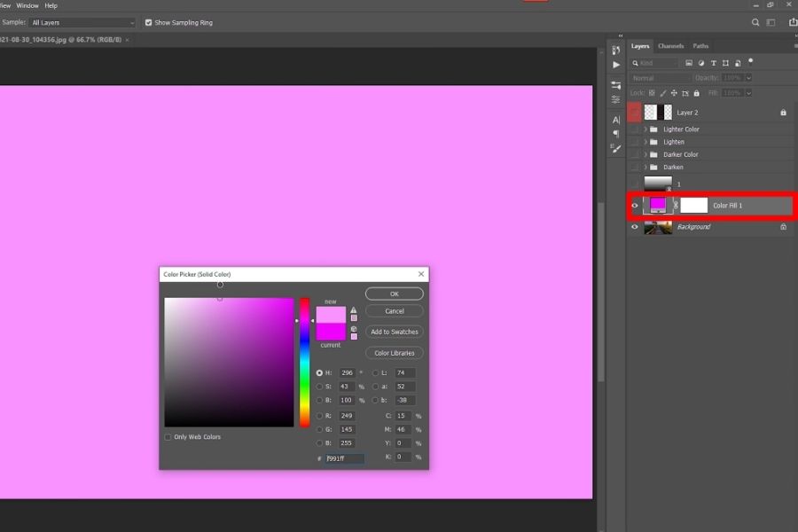This screenshot has width=798, height=532.
Task: Switch to the Channels tab
Action: 670,46
